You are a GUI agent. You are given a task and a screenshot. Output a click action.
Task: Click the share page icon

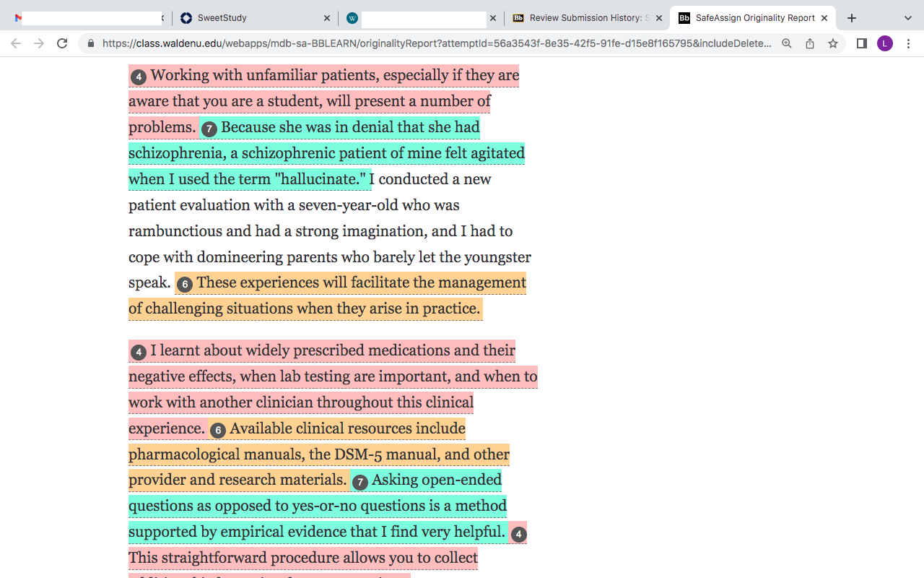810,43
